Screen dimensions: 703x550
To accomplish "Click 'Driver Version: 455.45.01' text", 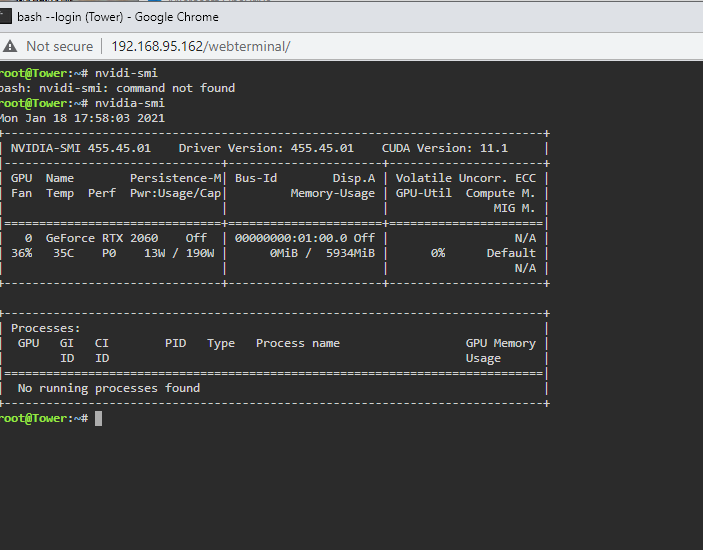I will coord(266,148).
